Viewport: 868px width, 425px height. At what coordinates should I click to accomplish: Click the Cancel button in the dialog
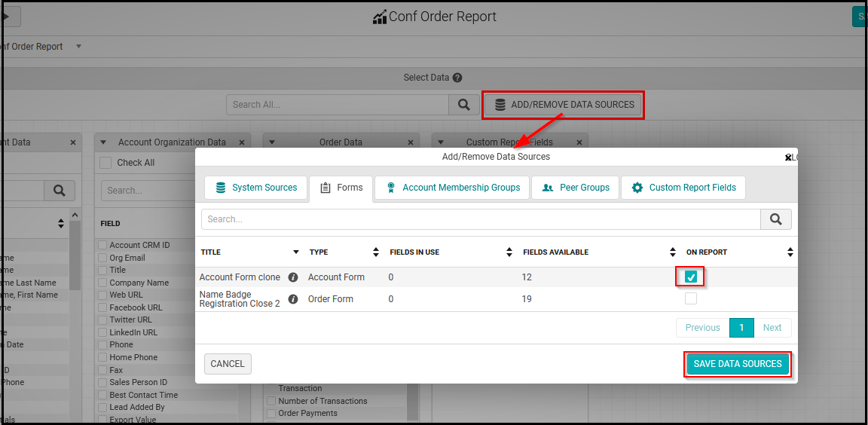point(228,363)
